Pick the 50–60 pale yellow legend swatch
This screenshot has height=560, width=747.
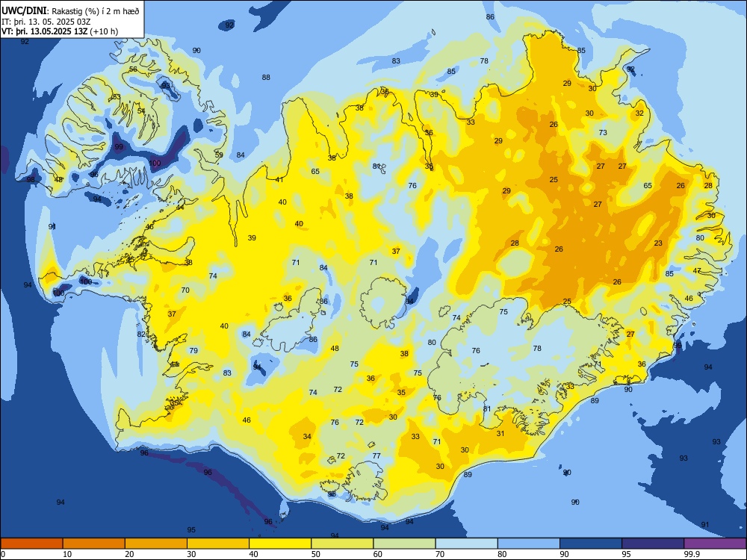tap(342, 544)
